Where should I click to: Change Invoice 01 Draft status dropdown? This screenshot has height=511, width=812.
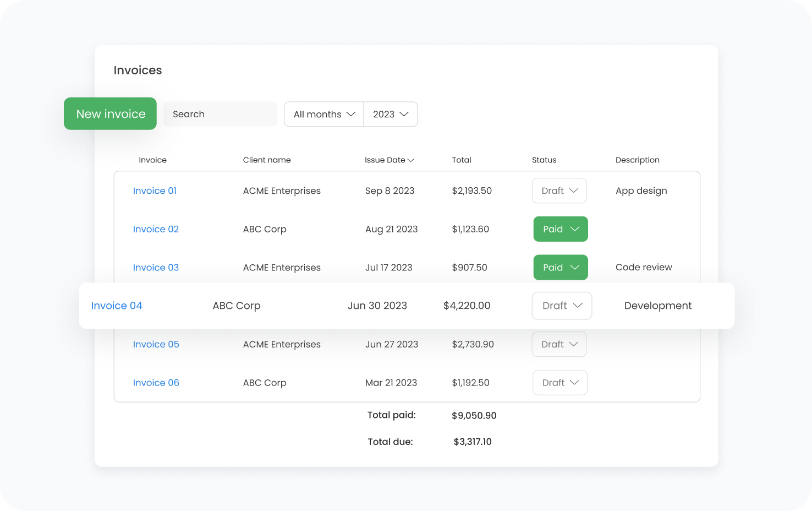pyautogui.click(x=559, y=191)
